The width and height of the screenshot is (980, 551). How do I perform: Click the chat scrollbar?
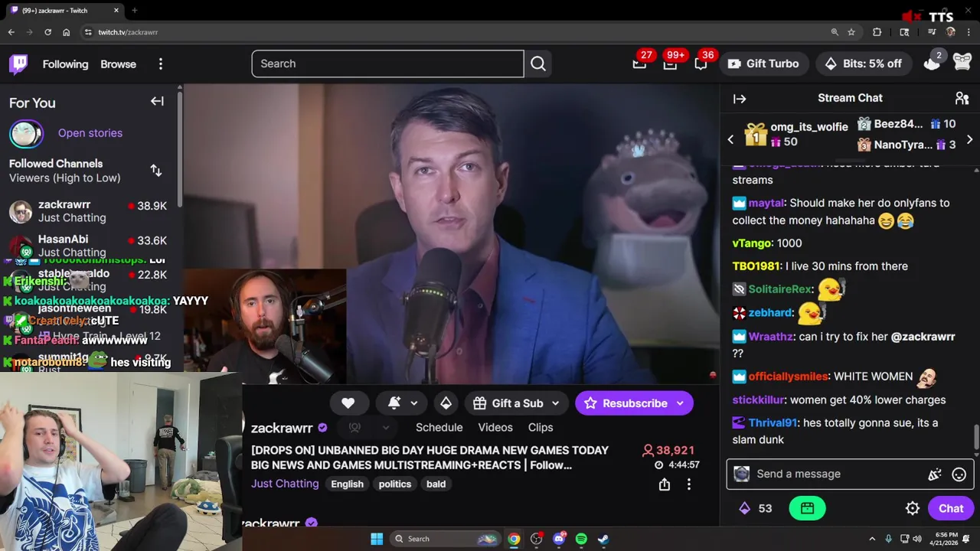click(975, 438)
